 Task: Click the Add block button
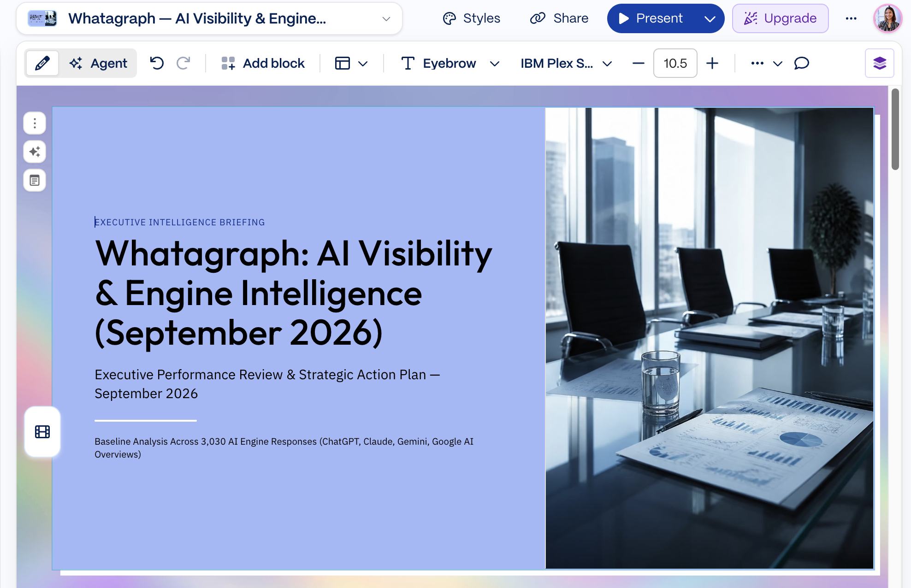click(263, 63)
